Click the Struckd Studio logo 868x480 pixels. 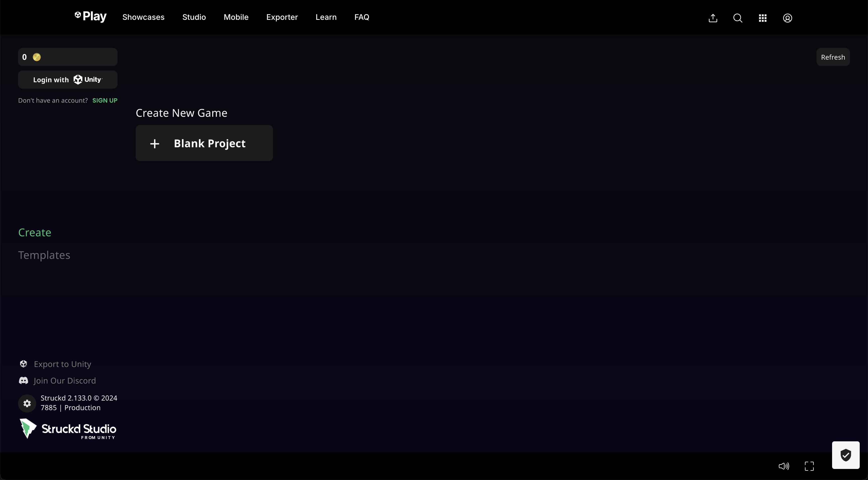[x=68, y=429]
